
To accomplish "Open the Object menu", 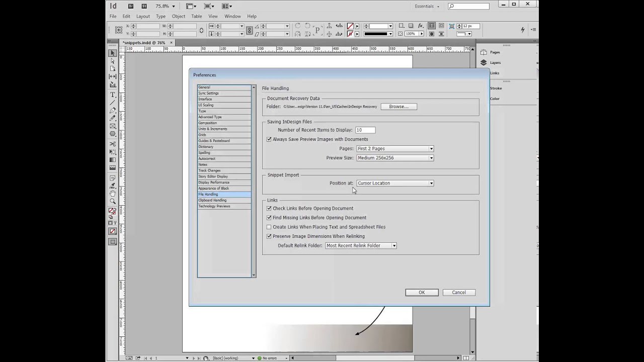I will (179, 17).
